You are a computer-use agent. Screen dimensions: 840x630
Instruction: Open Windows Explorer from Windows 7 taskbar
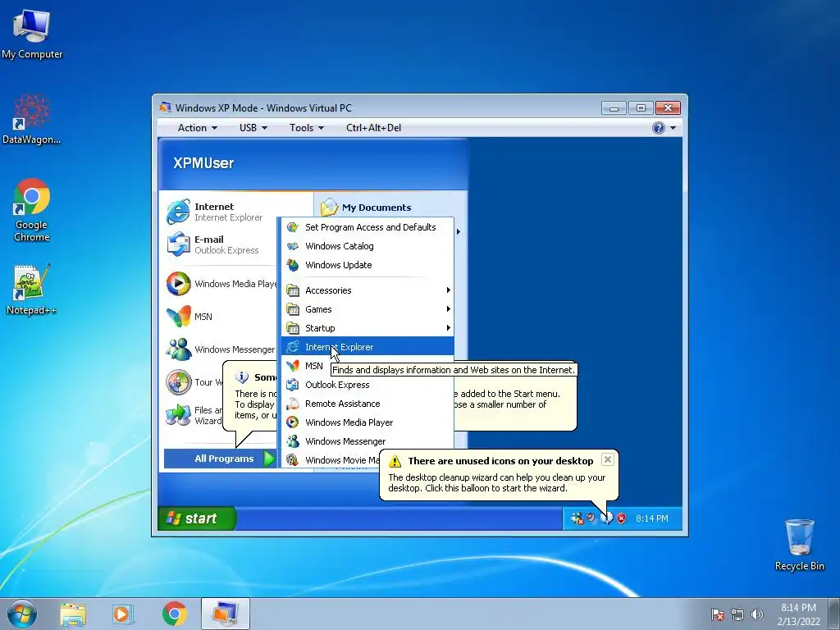(x=72, y=614)
